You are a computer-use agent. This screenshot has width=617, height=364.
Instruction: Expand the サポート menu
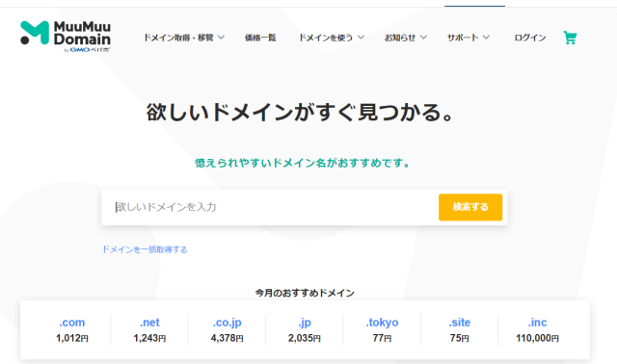tap(468, 38)
